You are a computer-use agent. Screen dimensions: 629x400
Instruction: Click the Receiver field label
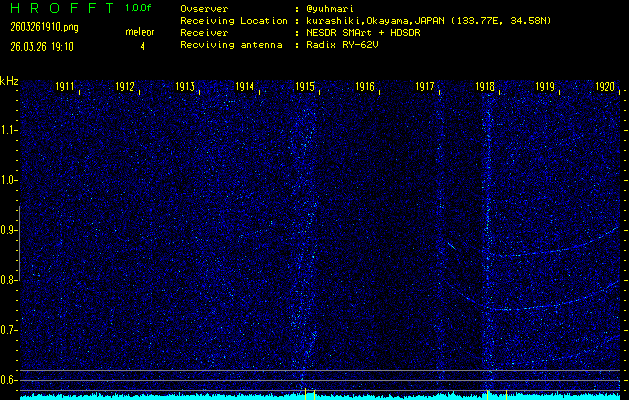click(204, 33)
